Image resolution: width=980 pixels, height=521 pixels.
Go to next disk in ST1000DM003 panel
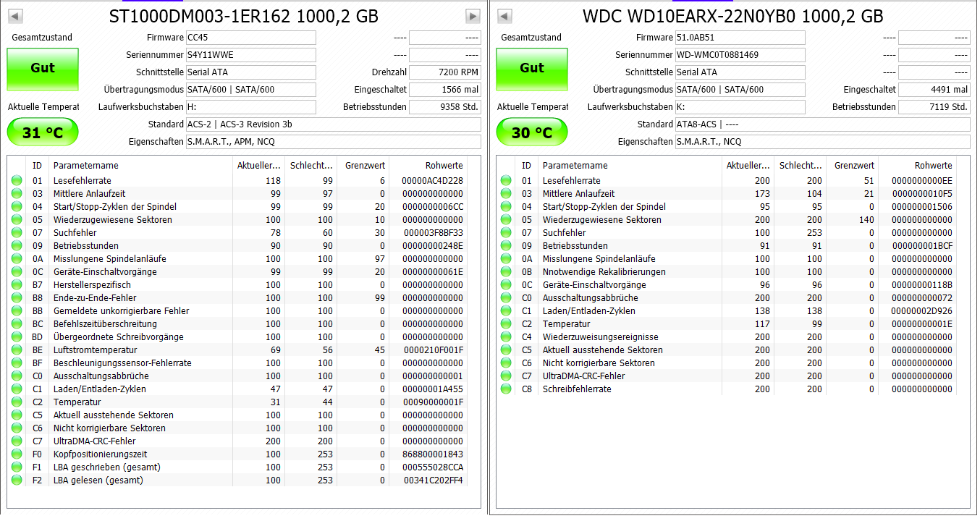click(473, 16)
